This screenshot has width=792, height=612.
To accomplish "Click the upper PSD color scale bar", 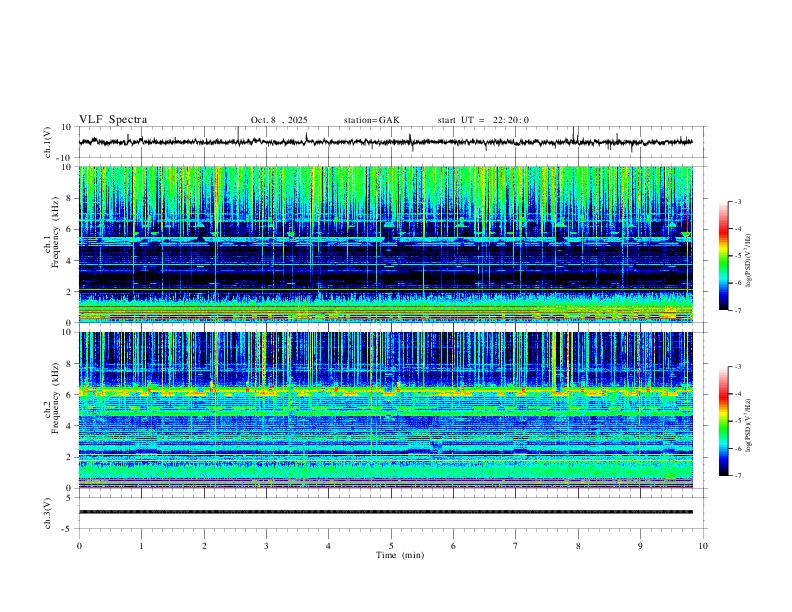I will tap(724, 256).
